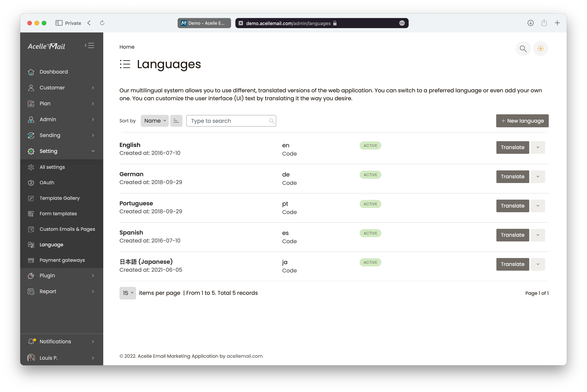Click the English language name
The width and height of the screenshot is (587, 392).
coord(130,145)
